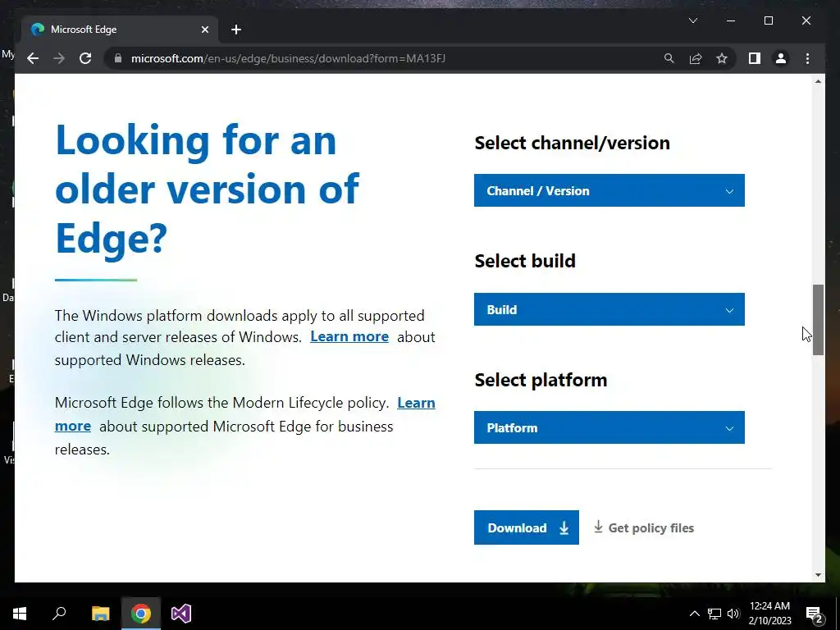840x630 pixels.
Task: Open the notification center icon
Action: [815, 614]
